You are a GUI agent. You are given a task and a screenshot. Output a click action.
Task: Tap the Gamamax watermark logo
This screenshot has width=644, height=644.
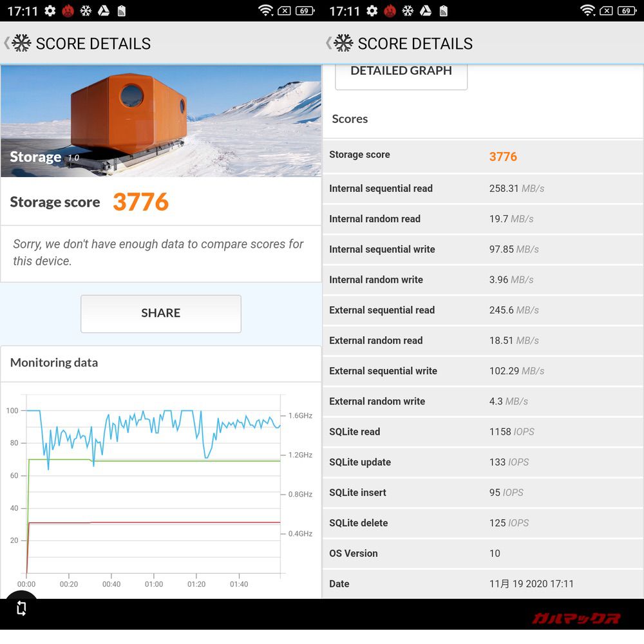[x=576, y=618]
